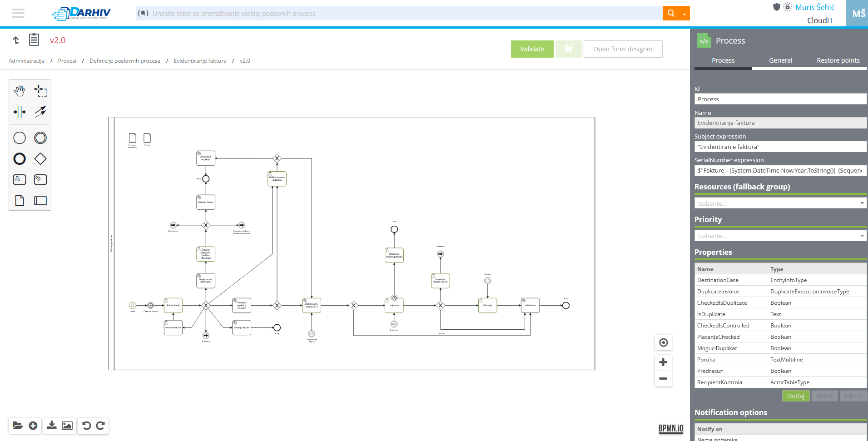Select the IsDuplicate property row
The height and width of the screenshot is (441, 868).
coord(780,314)
